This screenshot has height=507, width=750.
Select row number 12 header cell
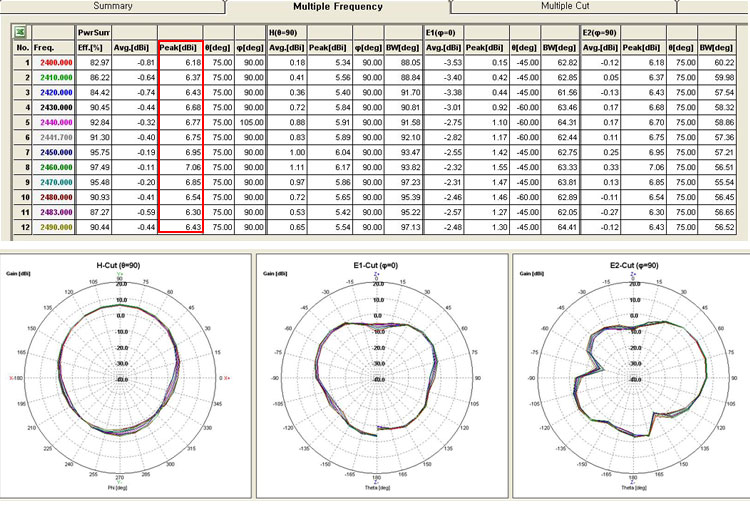click(x=22, y=227)
